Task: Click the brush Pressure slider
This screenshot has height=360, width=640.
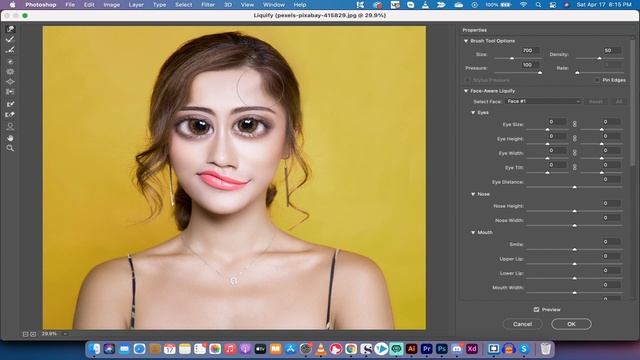Action: click(518, 72)
